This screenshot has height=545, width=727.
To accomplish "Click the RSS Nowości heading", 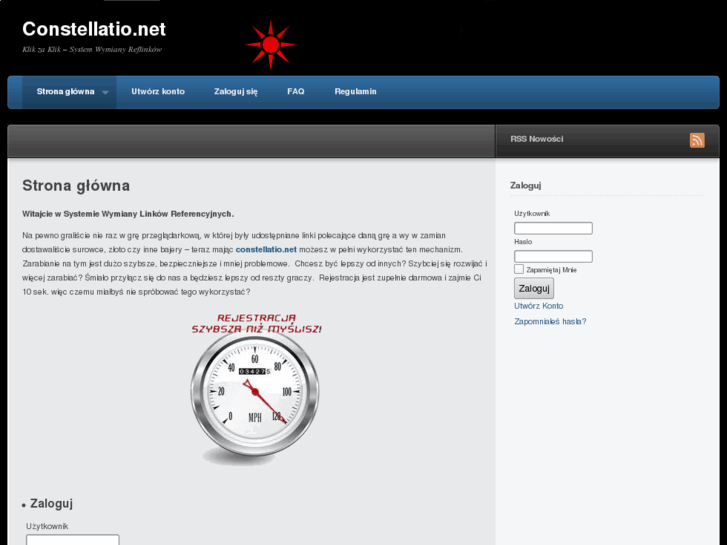I will (536, 139).
